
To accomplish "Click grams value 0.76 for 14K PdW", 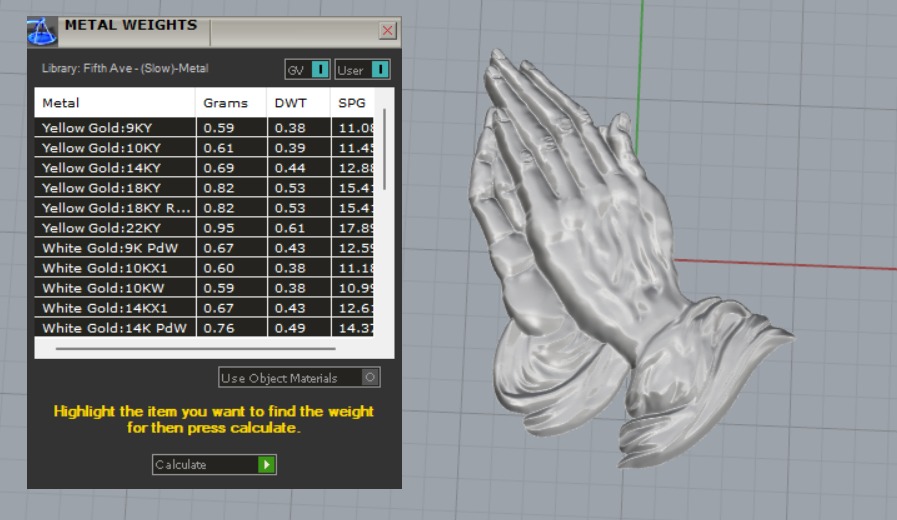I will 219,328.
